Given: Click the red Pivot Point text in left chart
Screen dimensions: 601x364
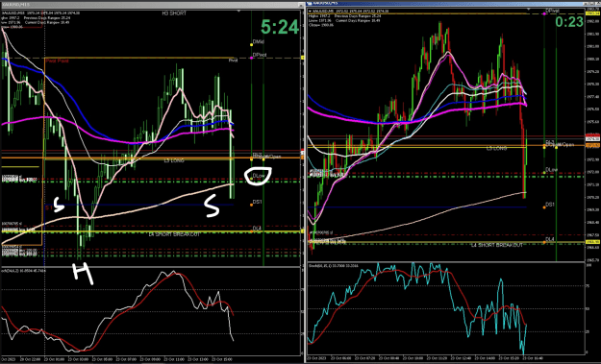Looking at the screenshot, I should (57, 61).
